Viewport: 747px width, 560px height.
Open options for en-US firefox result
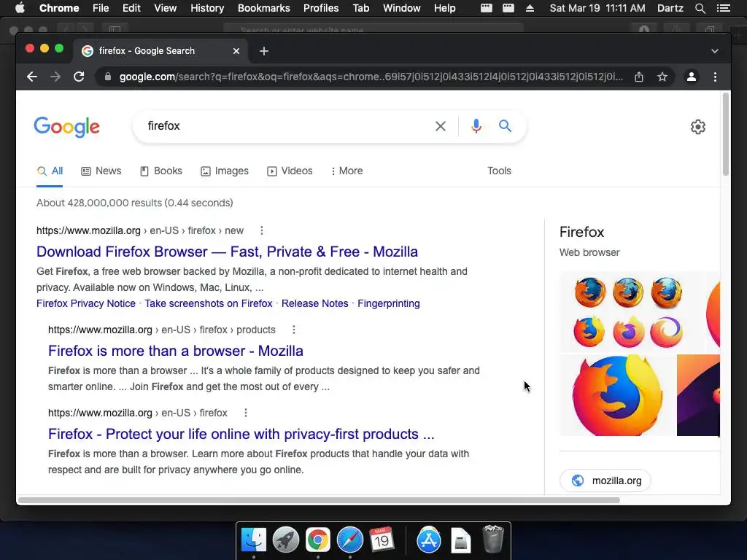click(246, 413)
